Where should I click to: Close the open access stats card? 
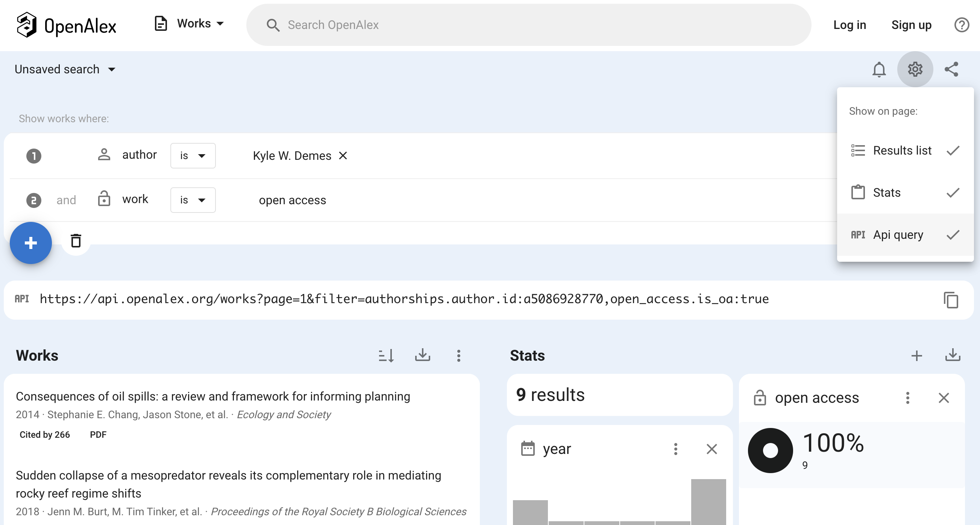(x=944, y=398)
